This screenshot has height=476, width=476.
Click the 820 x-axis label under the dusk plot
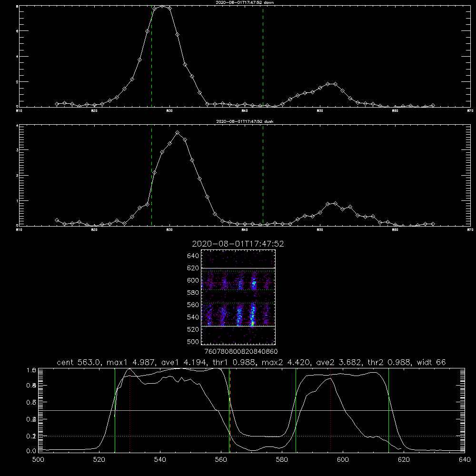pos(94,229)
